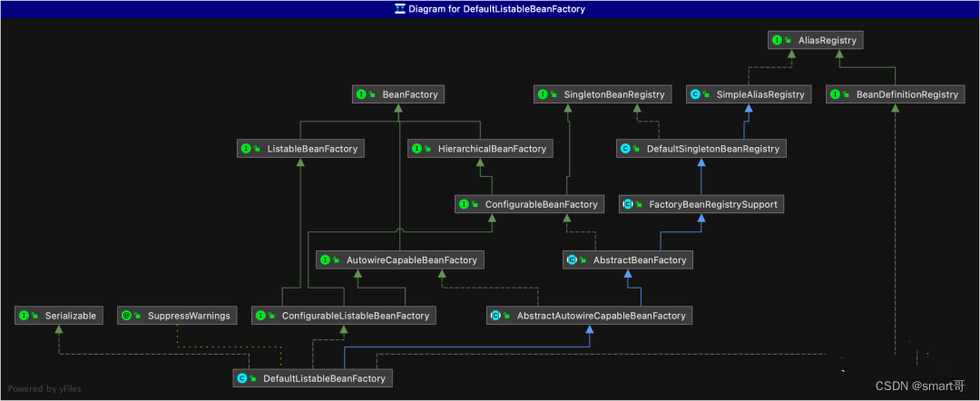This screenshot has height=401, width=980.
Task: Click the 'Diagram for DefaultListableBeanFactory' title text
Action: click(x=496, y=9)
